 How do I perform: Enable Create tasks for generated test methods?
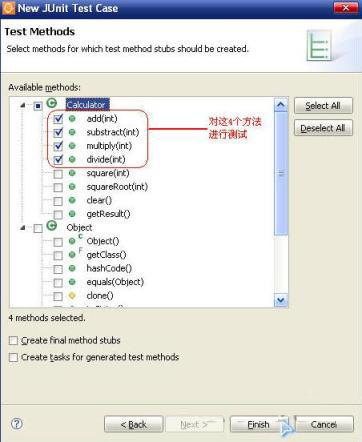(13, 357)
